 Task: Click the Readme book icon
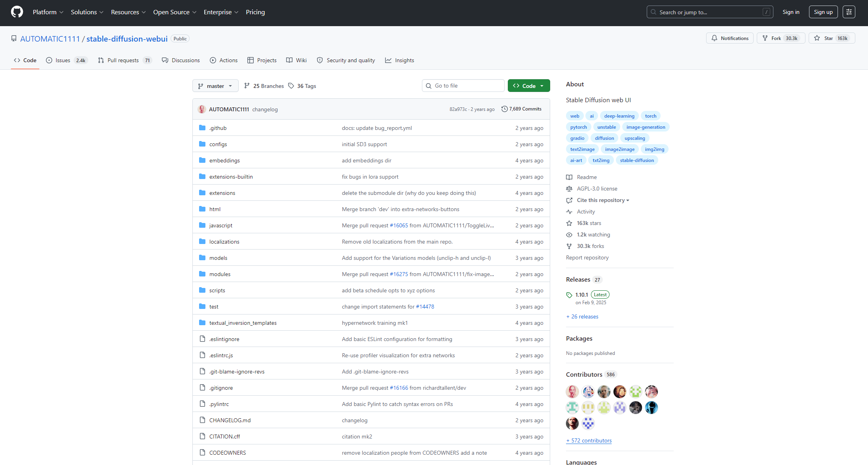(569, 177)
